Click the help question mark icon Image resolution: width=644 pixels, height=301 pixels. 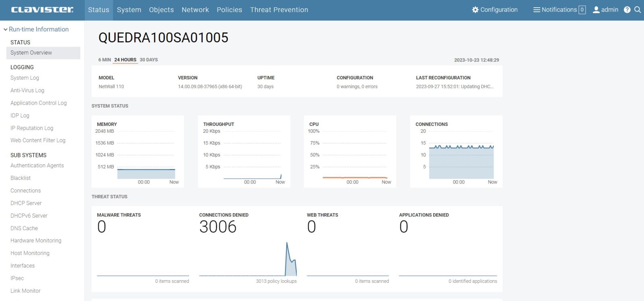[x=627, y=10]
